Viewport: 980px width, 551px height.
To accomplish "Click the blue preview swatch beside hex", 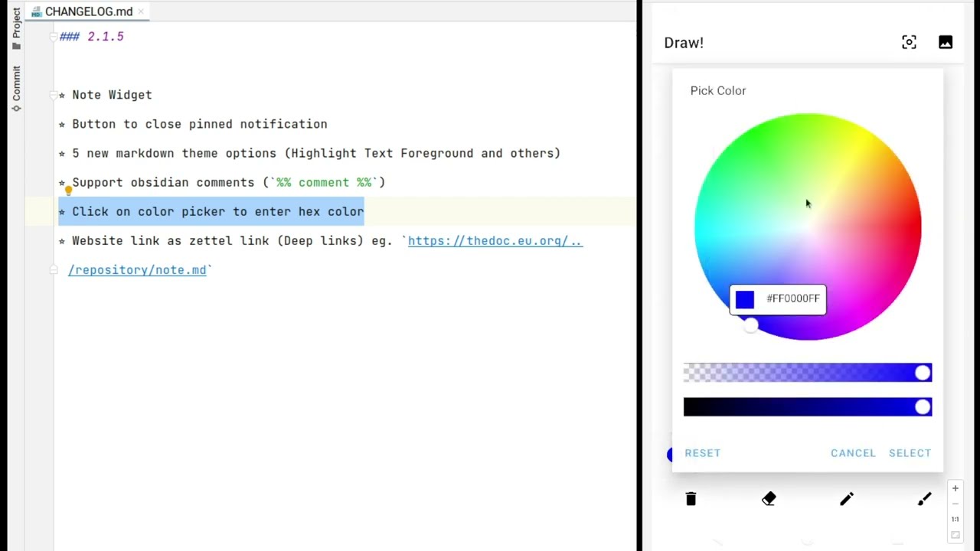I will (x=744, y=299).
